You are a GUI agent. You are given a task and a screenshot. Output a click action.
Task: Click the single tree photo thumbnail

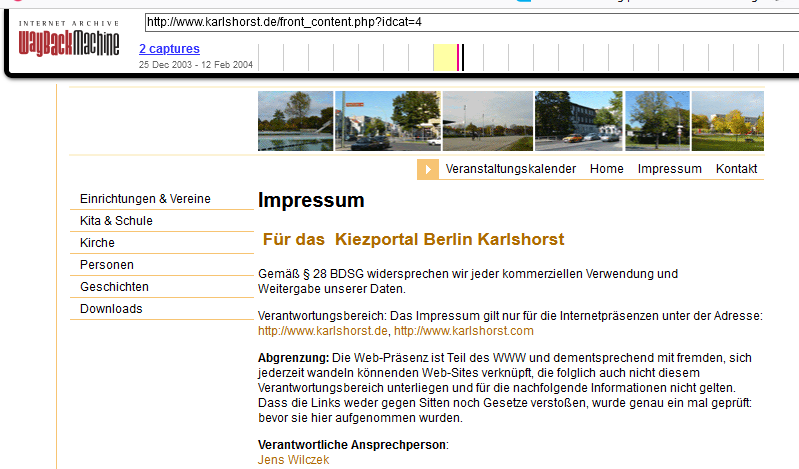click(x=657, y=121)
